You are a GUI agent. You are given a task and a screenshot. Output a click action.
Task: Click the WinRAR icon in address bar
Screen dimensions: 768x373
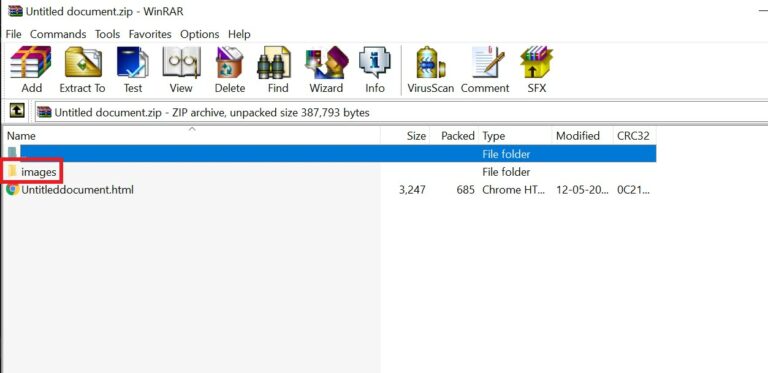44,113
